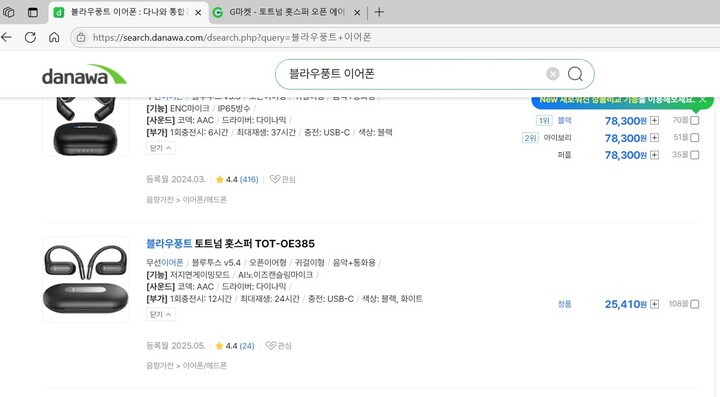Screen dimensions: 720x397
Task: Open the 정품 option link
Action: tap(564, 304)
